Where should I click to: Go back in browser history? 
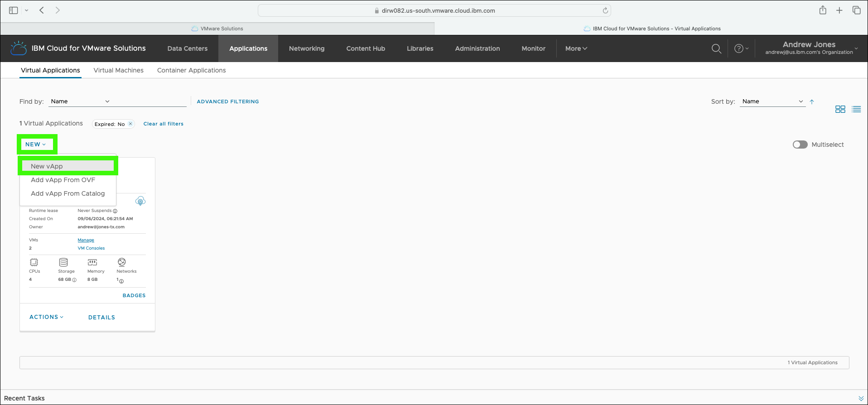click(42, 10)
